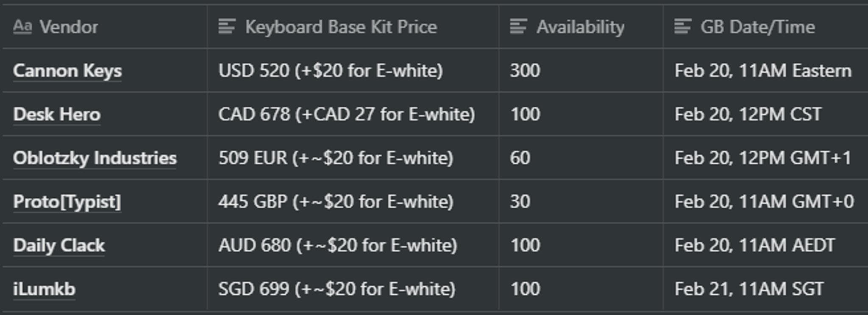
Task: Click the text icon beside Keyboard Base Kit Price
Action: coord(227,27)
